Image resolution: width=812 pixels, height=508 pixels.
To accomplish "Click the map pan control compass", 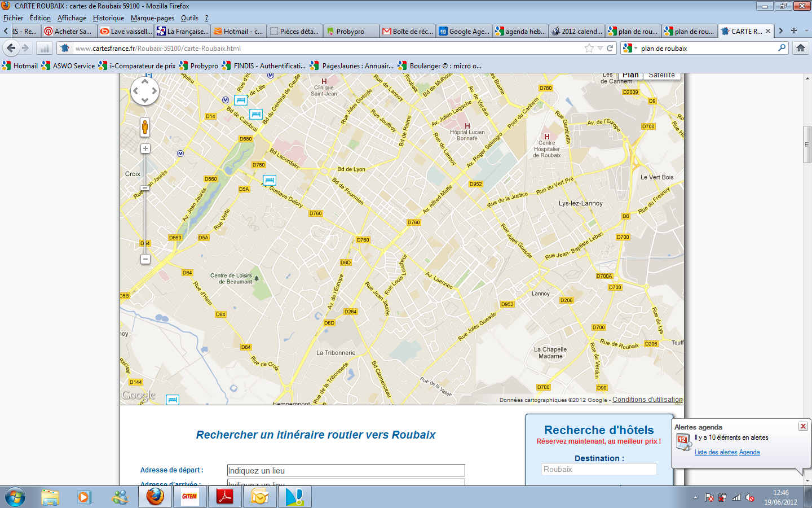I will 145,91.
